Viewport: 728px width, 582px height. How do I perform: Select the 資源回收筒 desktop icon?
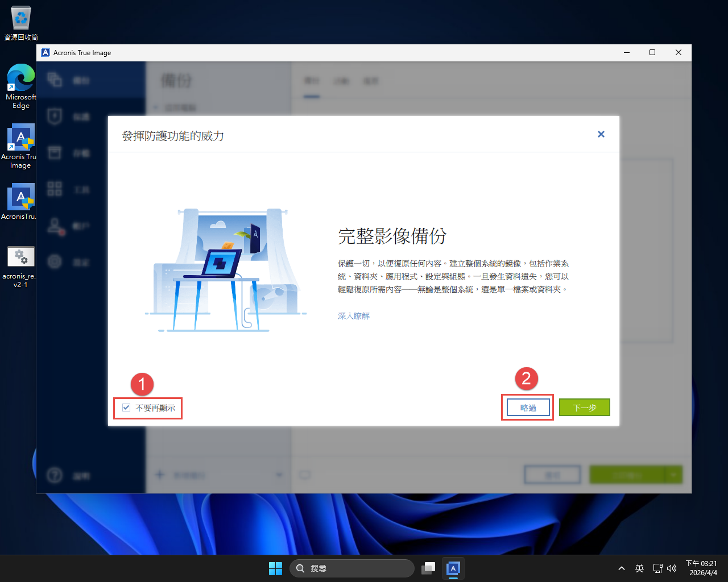(x=21, y=23)
